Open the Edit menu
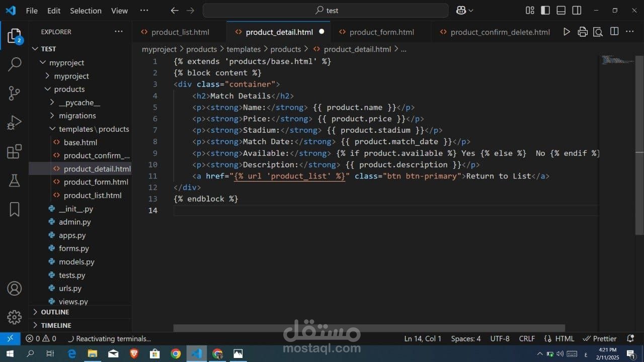Viewport: 644px width, 362px height. [54, 11]
